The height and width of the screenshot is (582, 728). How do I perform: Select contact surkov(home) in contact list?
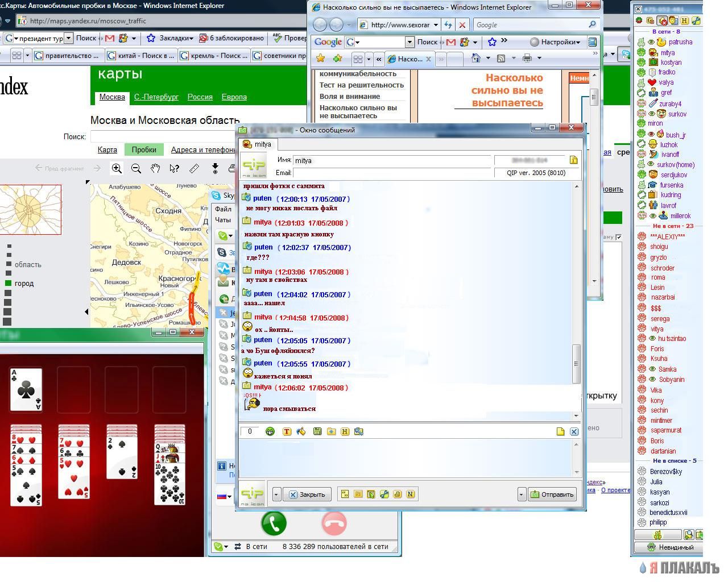coord(676,165)
